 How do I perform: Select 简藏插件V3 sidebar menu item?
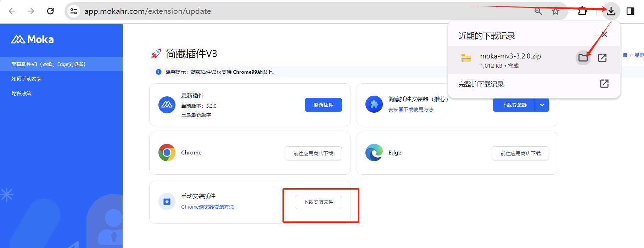pos(61,64)
